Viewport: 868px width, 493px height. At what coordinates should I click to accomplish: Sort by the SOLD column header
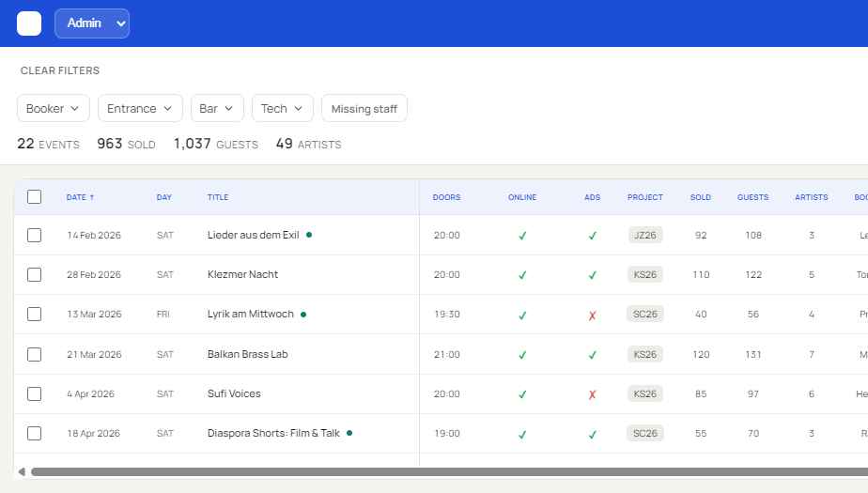point(700,197)
